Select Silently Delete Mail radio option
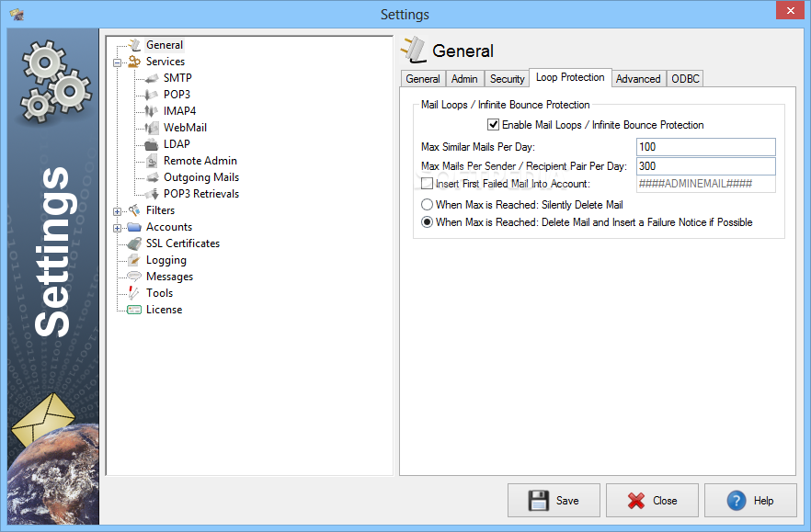The height and width of the screenshot is (532, 811). [x=427, y=205]
